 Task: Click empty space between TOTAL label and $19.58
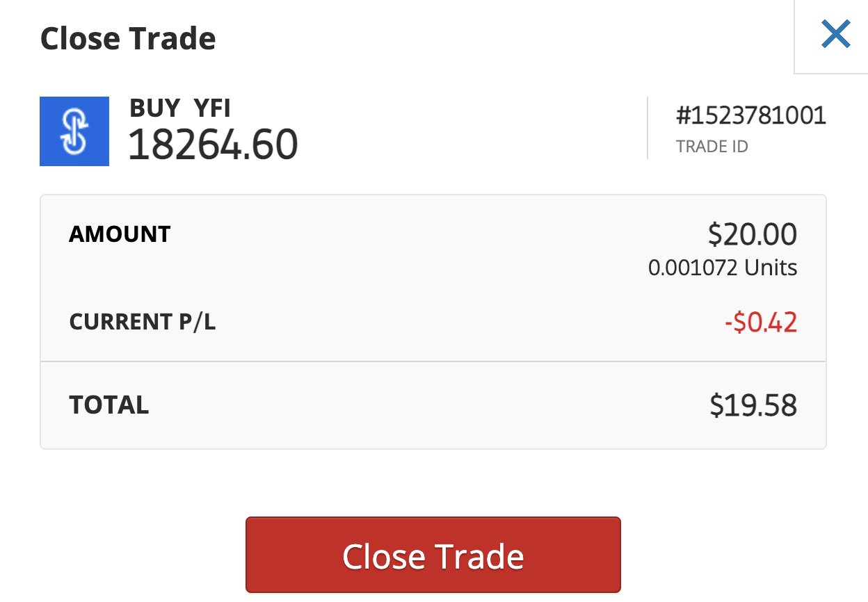click(x=431, y=405)
